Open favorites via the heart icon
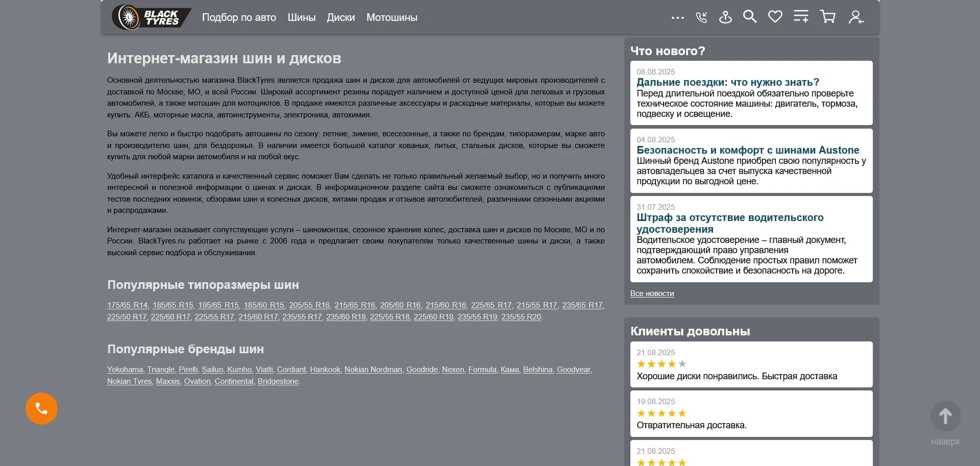This screenshot has height=466, width=980. coord(775,17)
